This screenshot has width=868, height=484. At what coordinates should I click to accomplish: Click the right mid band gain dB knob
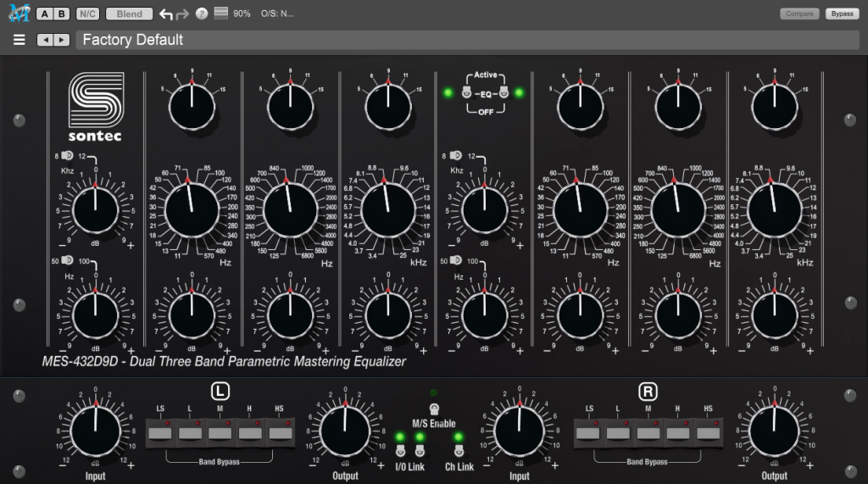pyautogui.click(x=678, y=315)
